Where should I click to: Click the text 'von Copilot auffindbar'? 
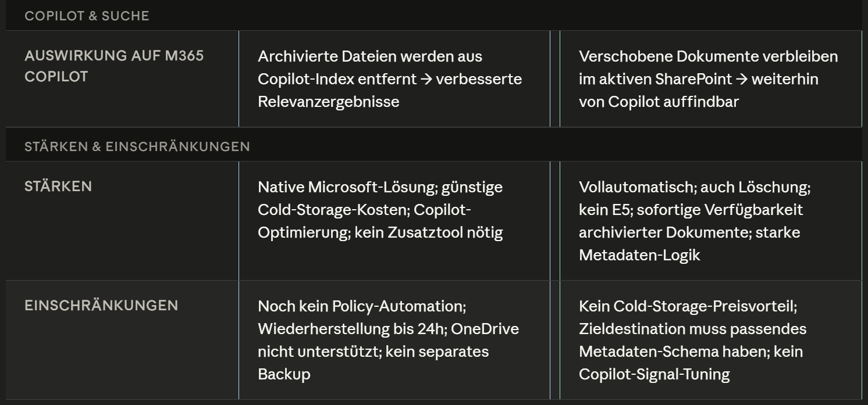tap(659, 102)
